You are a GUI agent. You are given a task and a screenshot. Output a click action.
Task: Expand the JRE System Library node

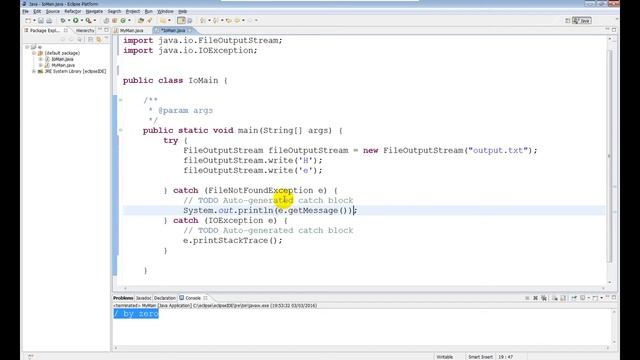coord(34,71)
